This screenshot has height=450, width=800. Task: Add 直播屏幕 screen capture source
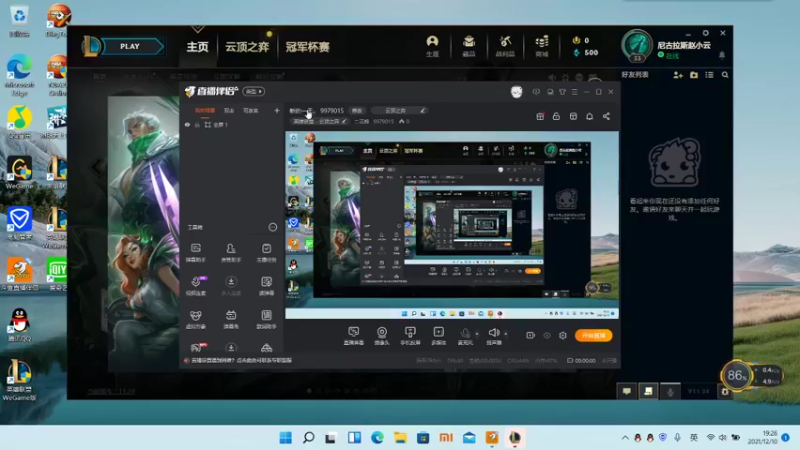[353, 336]
